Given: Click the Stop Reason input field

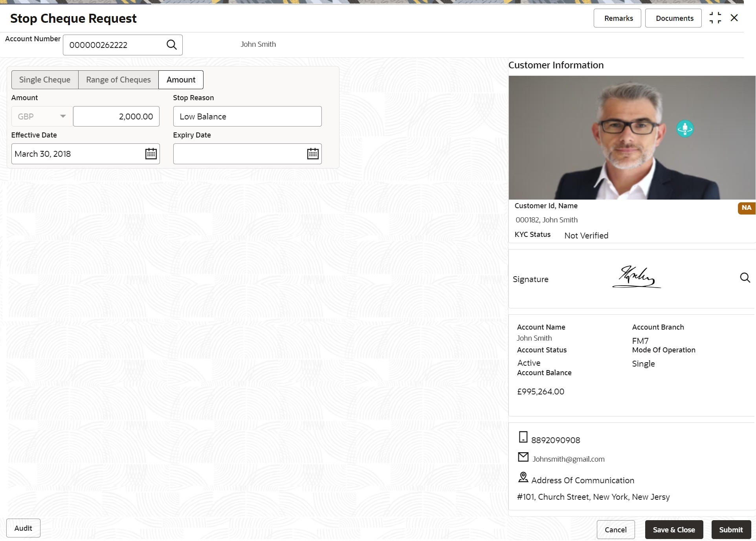Looking at the screenshot, I should tap(247, 116).
